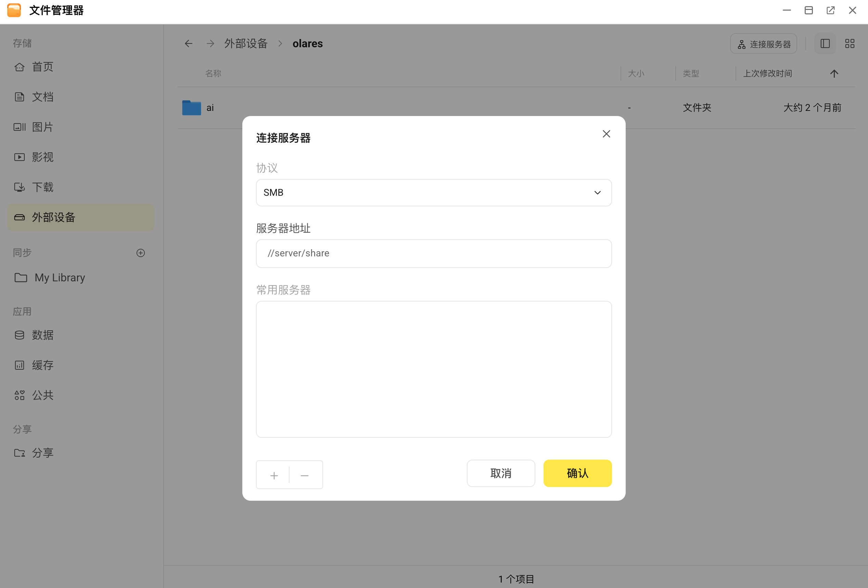The width and height of the screenshot is (868, 588).
Task: Add a sync library with plus icon
Action: (x=140, y=253)
